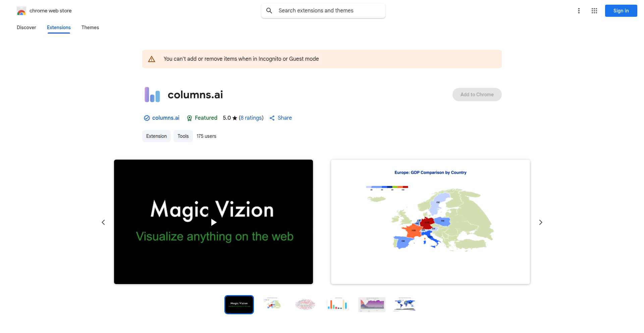The height and width of the screenshot is (333, 644).
Task: Click the Sign in button
Action: click(621, 11)
